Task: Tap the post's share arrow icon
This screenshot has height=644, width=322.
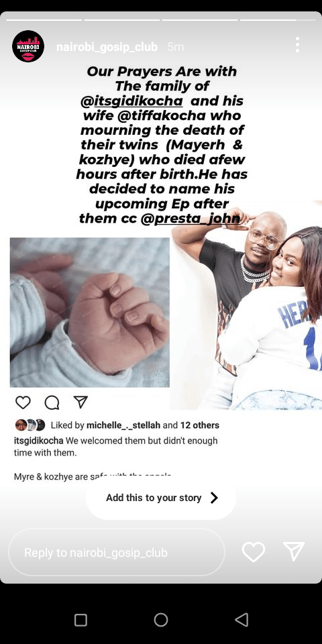Action: (80, 402)
